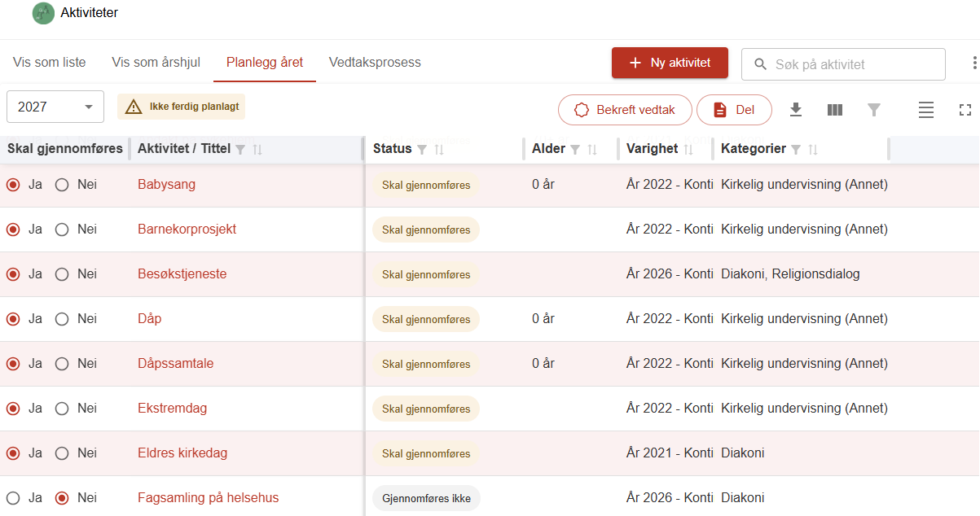980x516 pixels.
Task: Click the greyed-out filter icon in toolbar
Action: [x=874, y=110]
